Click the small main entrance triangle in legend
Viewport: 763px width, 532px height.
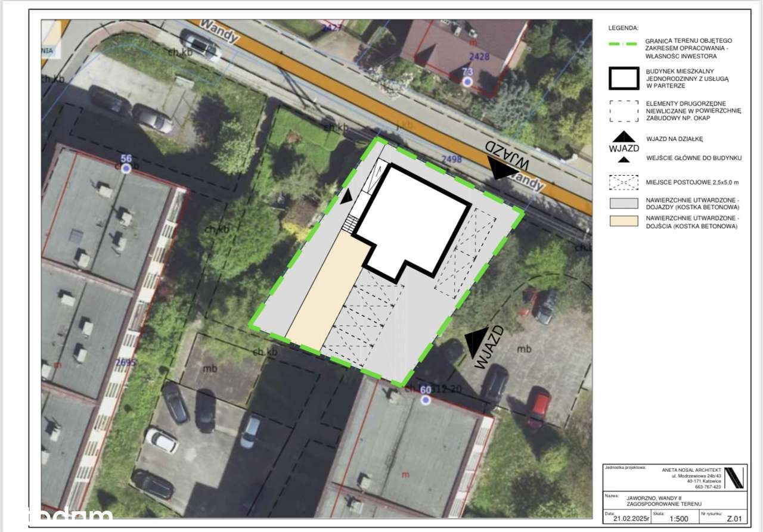click(x=624, y=158)
